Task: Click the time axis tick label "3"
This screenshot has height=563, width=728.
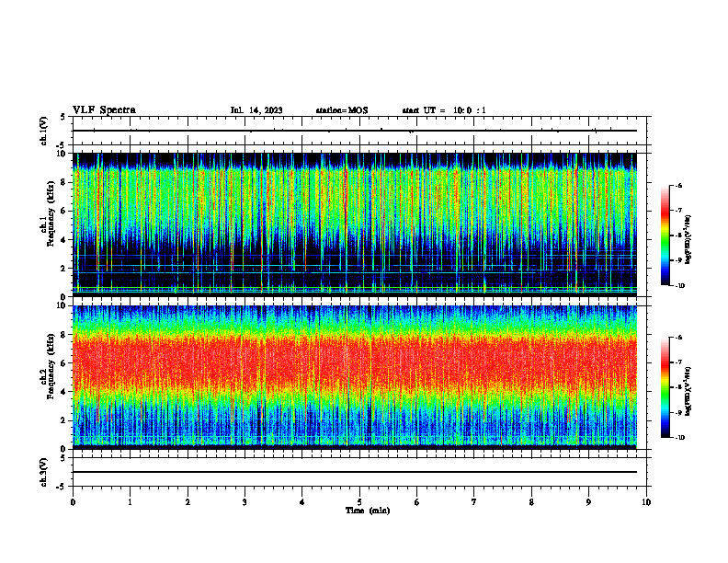Action: 245,502
